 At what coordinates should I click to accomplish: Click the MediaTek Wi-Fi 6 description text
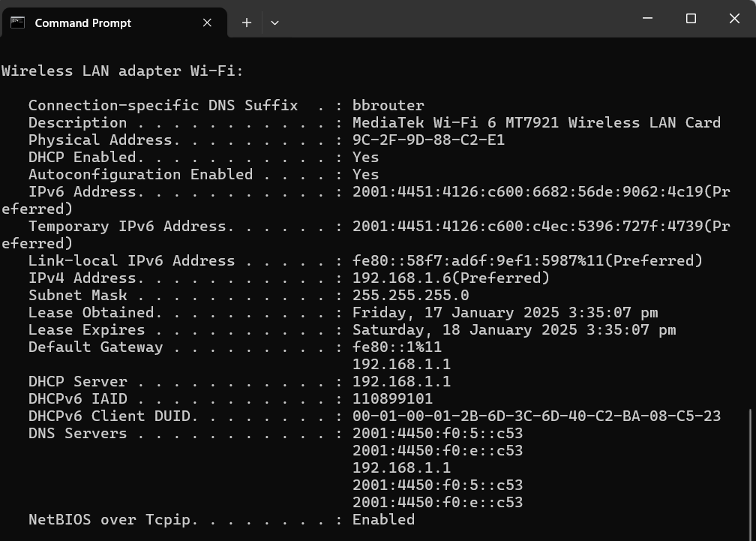[x=536, y=122]
